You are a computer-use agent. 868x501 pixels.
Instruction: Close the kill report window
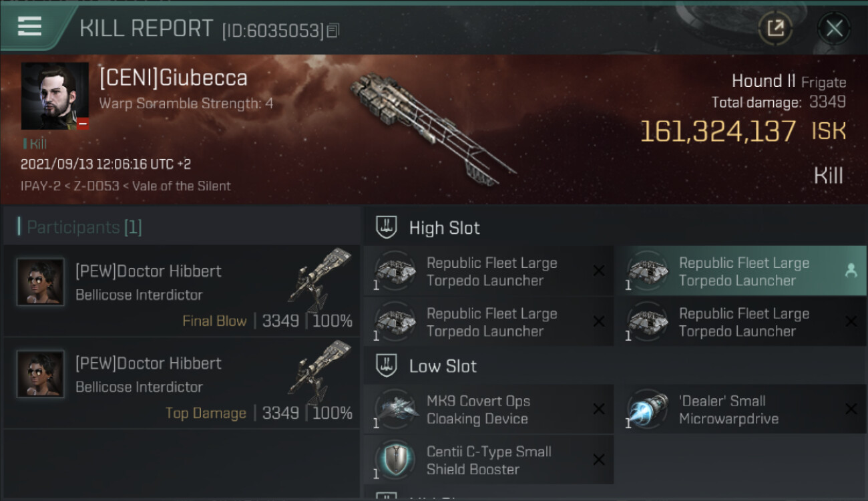(x=834, y=28)
